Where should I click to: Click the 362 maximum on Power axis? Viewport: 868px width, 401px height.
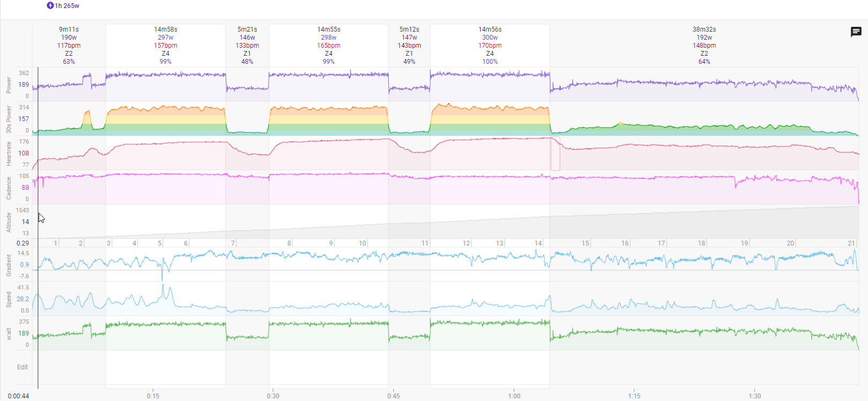[24, 73]
